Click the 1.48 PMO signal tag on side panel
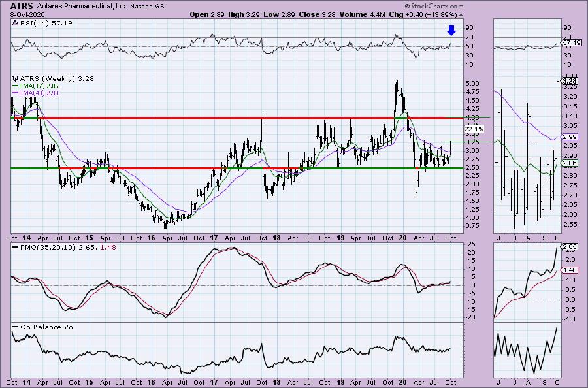 coord(570,270)
